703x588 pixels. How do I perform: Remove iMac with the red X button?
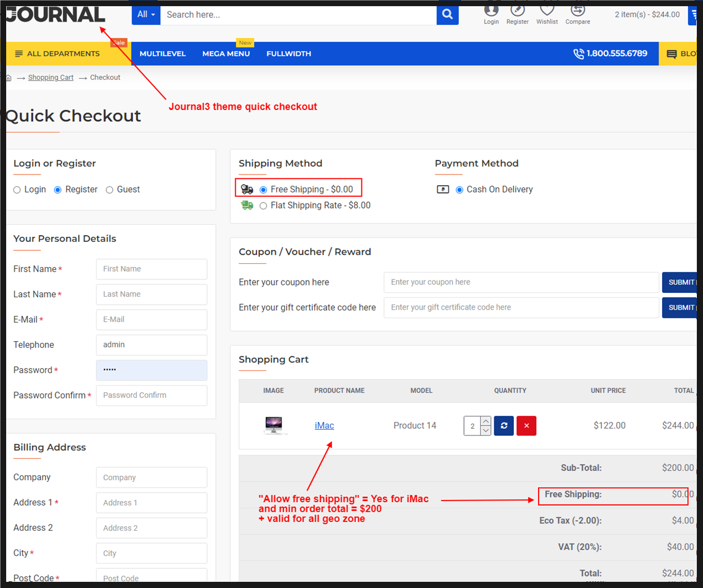pyautogui.click(x=526, y=426)
